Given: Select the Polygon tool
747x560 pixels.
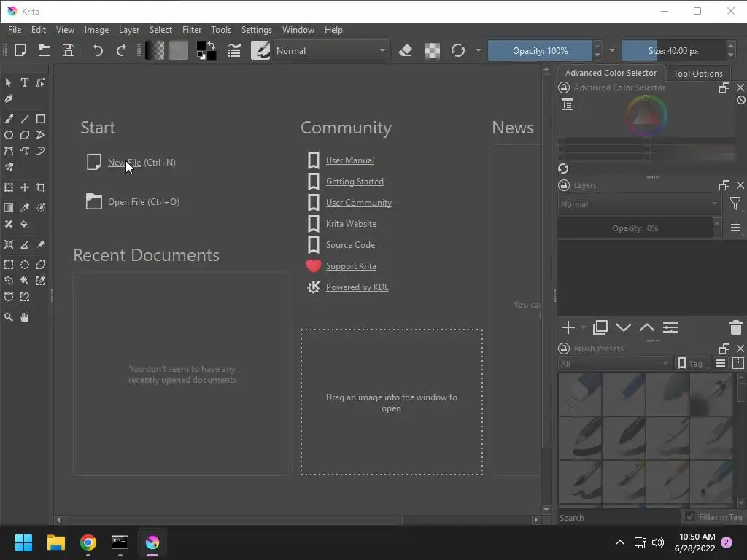Looking at the screenshot, I should point(25,135).
